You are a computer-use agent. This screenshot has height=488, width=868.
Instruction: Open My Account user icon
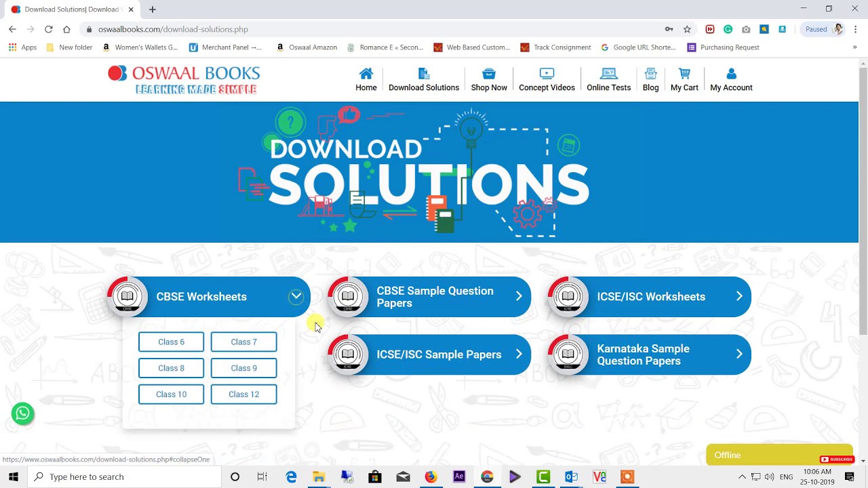click(731, 73)
